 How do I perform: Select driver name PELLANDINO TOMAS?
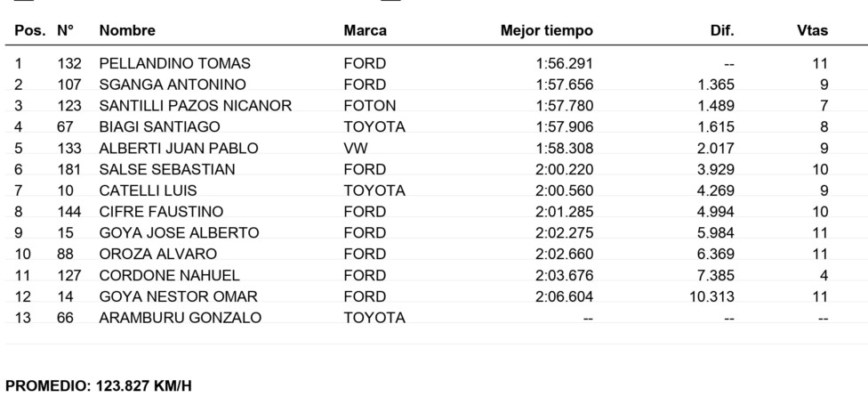(174, 64)
